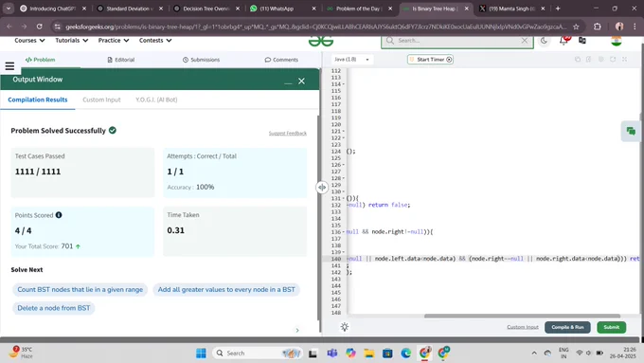644x363 pixels.
Task: Click the GeeksforGeeks logo
Action: point(321,41)
